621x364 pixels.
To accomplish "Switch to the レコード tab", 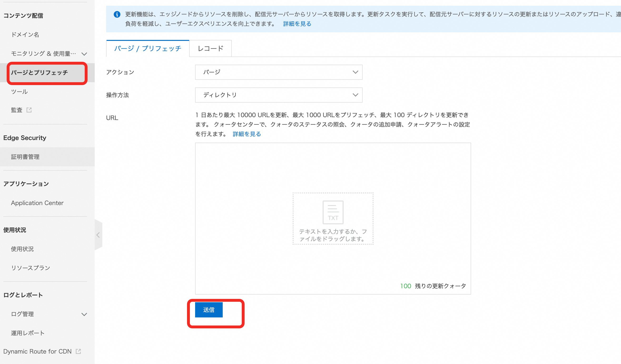I will click(x=210, y=48).
